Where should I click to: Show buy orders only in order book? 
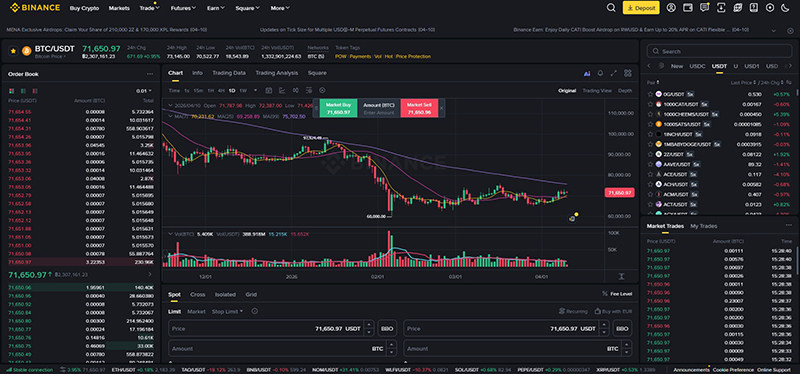(23, 91)
